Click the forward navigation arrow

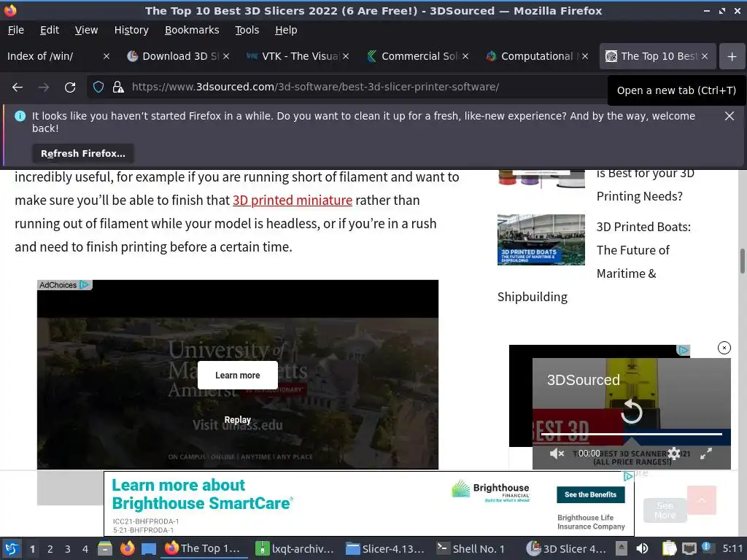click(x=44, y=87)
